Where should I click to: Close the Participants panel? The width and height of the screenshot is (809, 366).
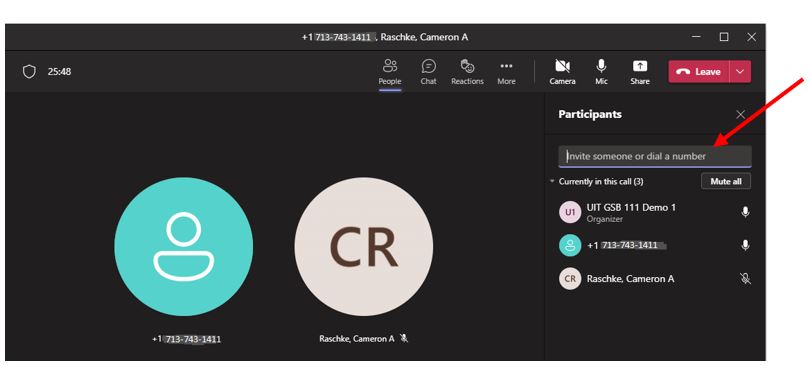point(740,115)
